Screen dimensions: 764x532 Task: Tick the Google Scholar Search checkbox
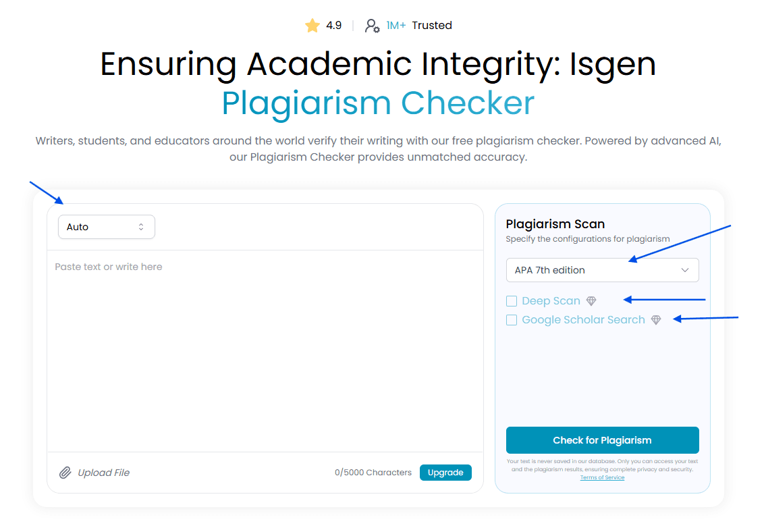click(512, 320)
